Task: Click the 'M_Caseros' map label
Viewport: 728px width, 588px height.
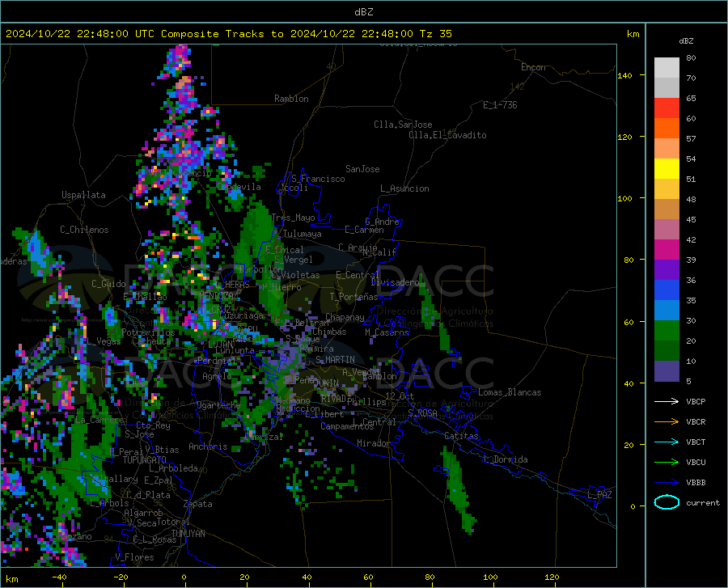Action: click(x=387, y=332)
